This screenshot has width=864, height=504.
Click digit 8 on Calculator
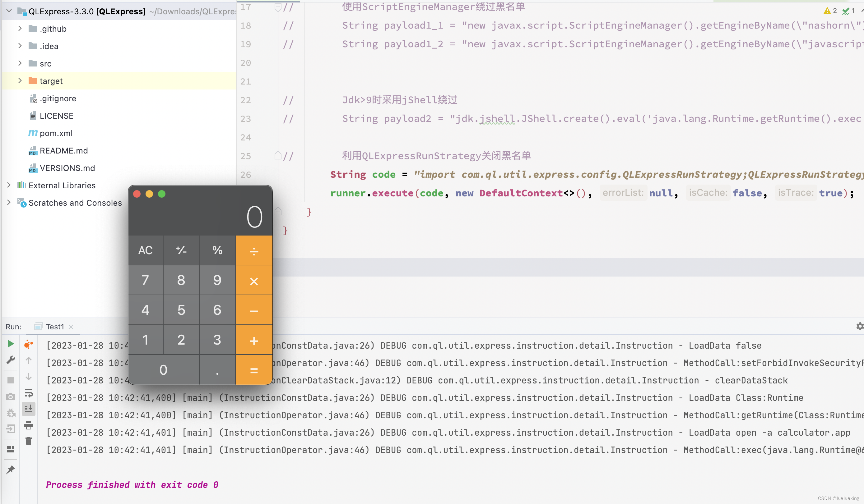click(181, 280)
